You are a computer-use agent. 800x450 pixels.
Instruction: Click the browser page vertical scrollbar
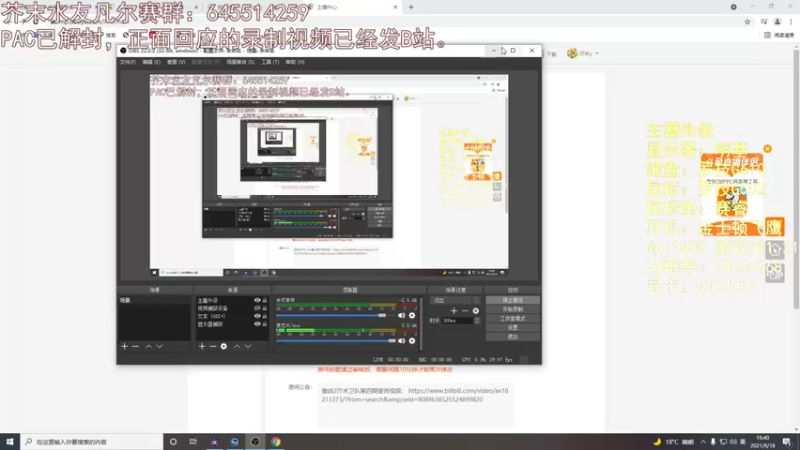pos(796,179)
